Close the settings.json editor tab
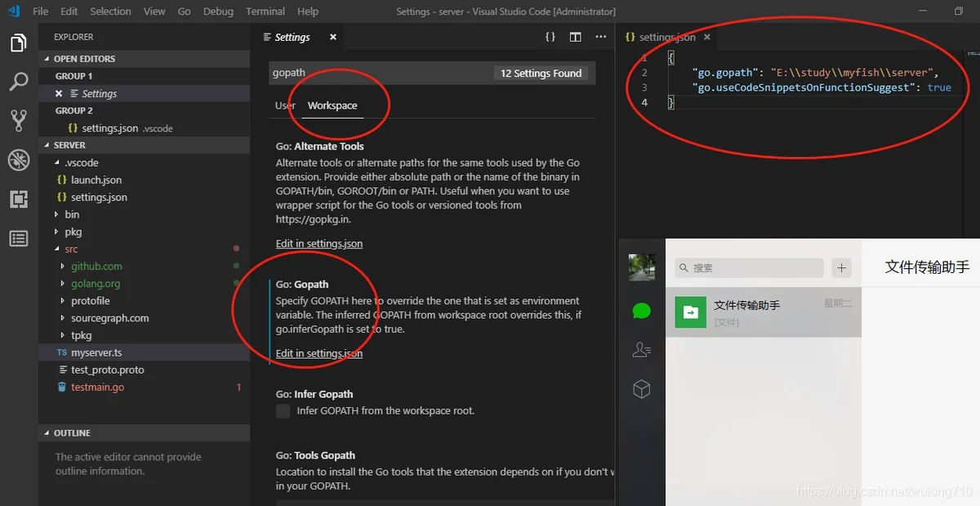This screenshot has height=506, width=980. (707, 37)
